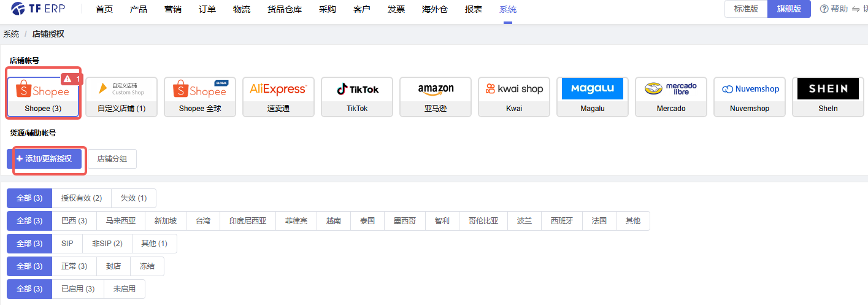Switch to 标准版 edition
This screenshot has width=868, height=305.
(746, 9)
